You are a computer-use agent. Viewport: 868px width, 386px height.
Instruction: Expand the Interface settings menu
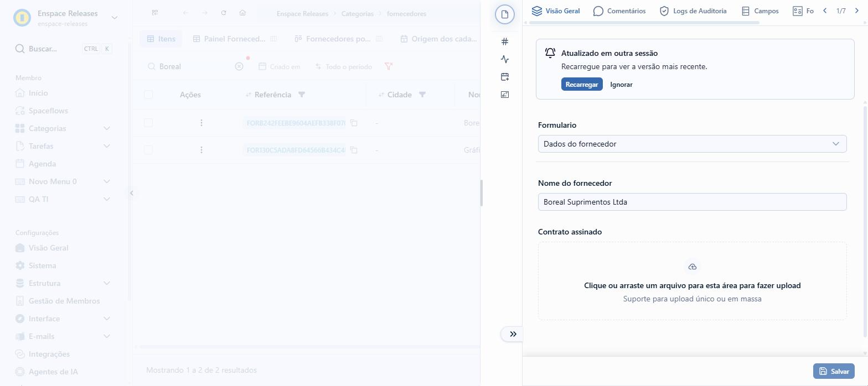click(107, 319)
